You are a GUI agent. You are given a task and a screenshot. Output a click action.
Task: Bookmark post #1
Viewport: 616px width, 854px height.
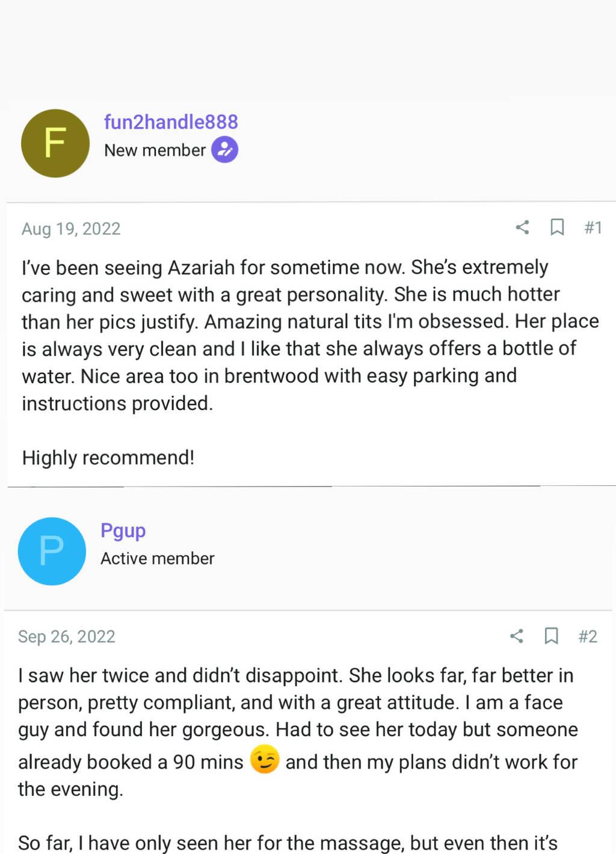pos(557,227)
